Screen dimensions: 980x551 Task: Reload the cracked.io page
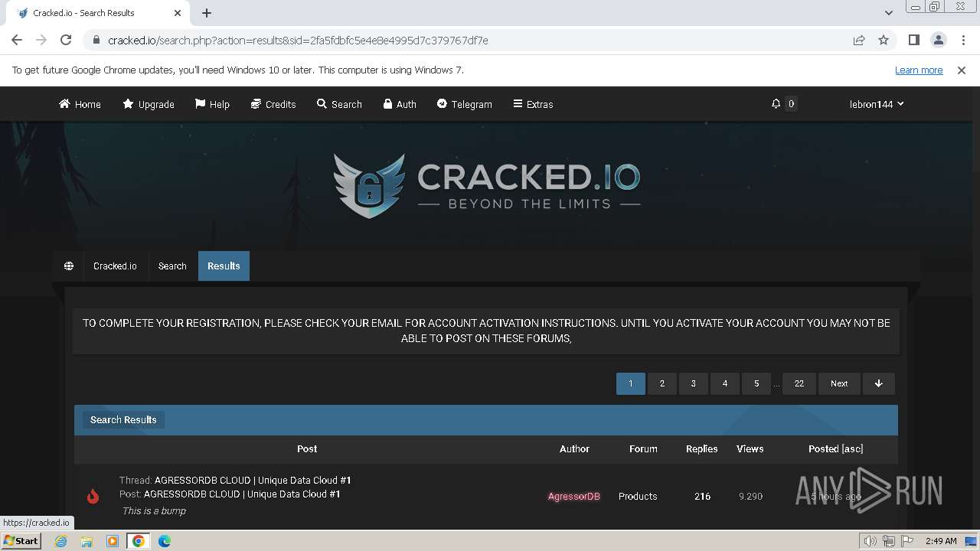click(x=66, y=40)
